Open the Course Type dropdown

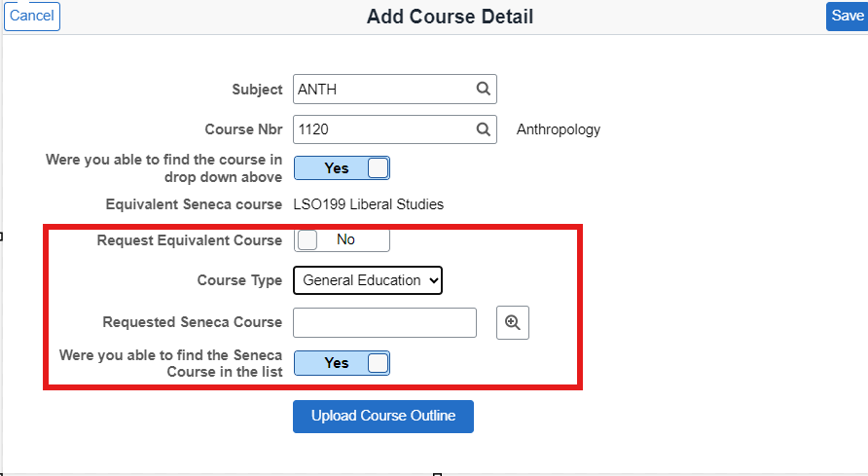tap(368, 280)
